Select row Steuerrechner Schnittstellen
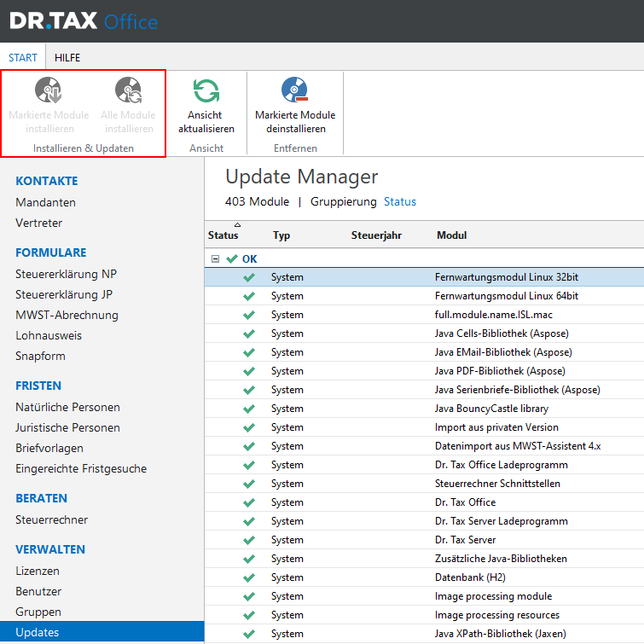 click(424, 484)
